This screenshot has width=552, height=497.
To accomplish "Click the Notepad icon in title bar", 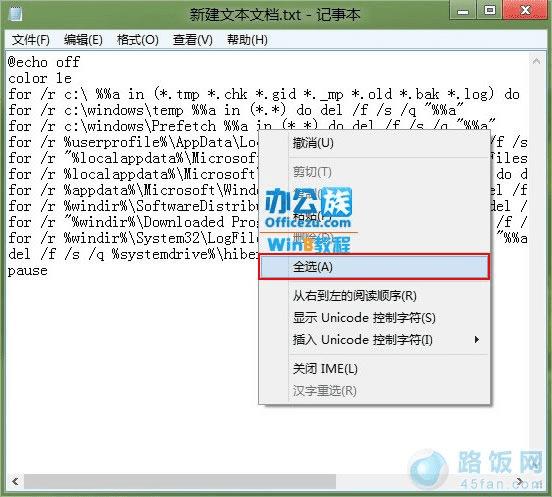I will [15, 14].
